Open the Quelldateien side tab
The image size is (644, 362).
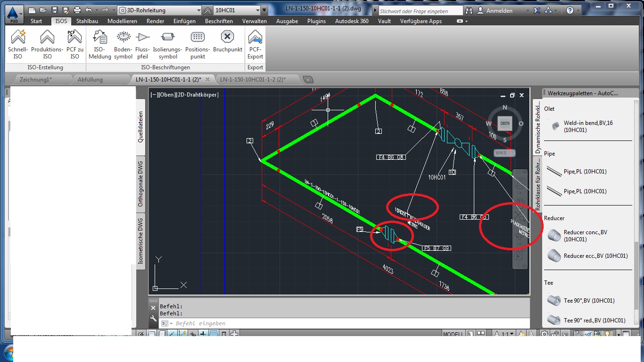[x=140, y=126]
